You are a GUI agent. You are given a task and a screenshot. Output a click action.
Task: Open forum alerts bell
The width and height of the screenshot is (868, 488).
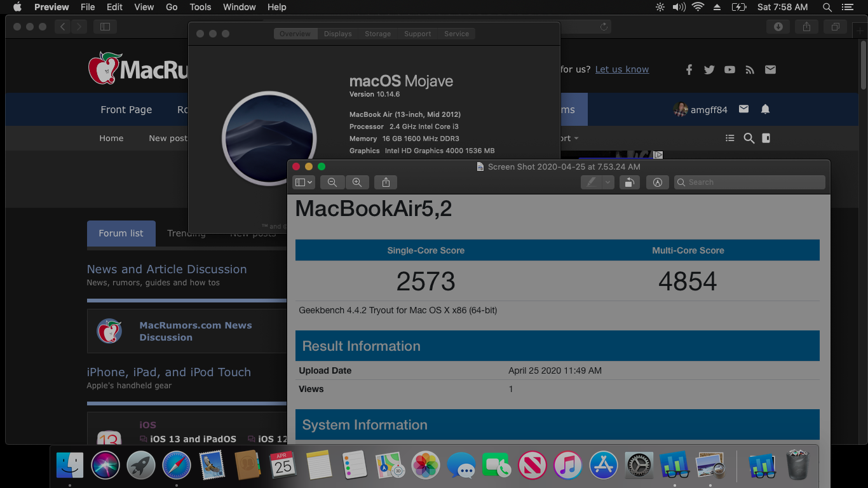pyautogui.click(x=765, y=109)
